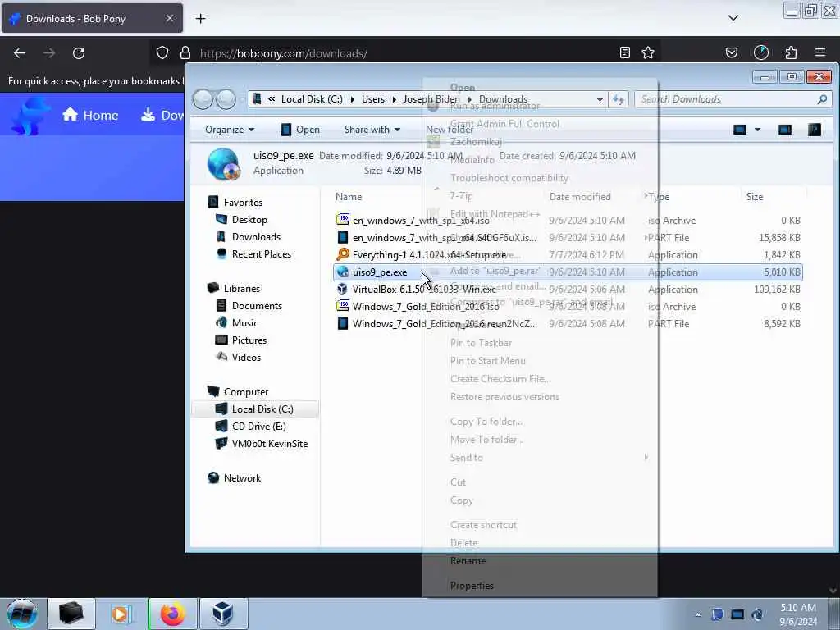Click the taskbar clock showing 5:10 AM
The image size is (840, 630).
[798, 614]
